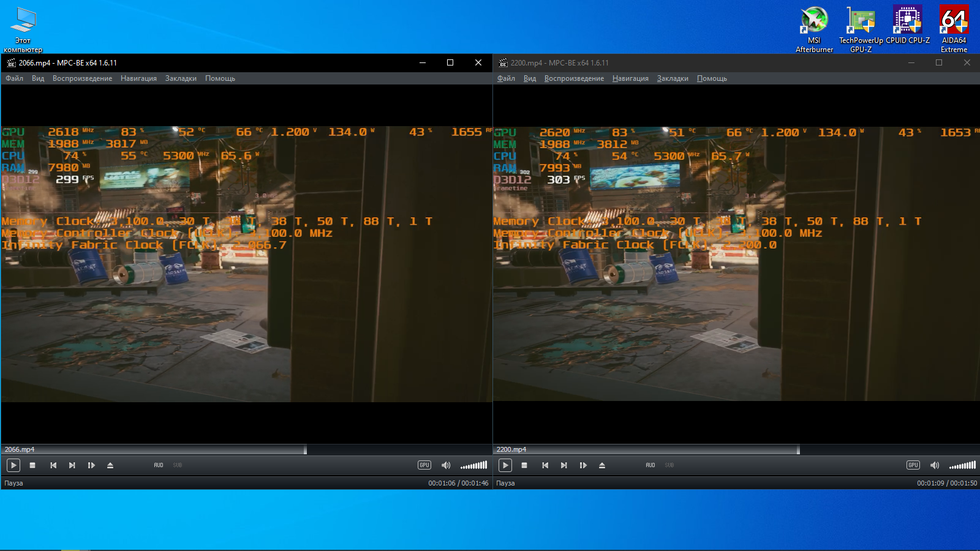Open Вид menu in 2200.mp4 window
The width and height of the screenshot is (980, 551).
click(530, 78)
